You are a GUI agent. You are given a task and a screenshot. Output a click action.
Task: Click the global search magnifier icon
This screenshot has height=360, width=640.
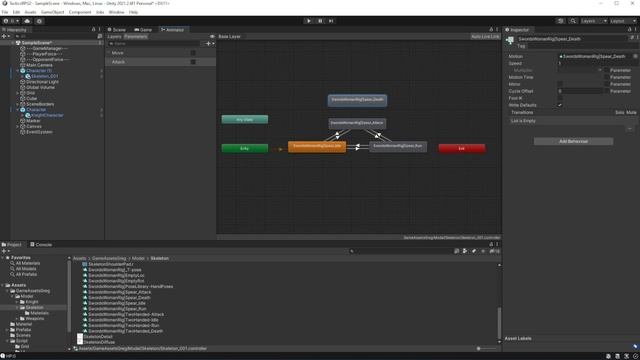[x=573, y=21]
